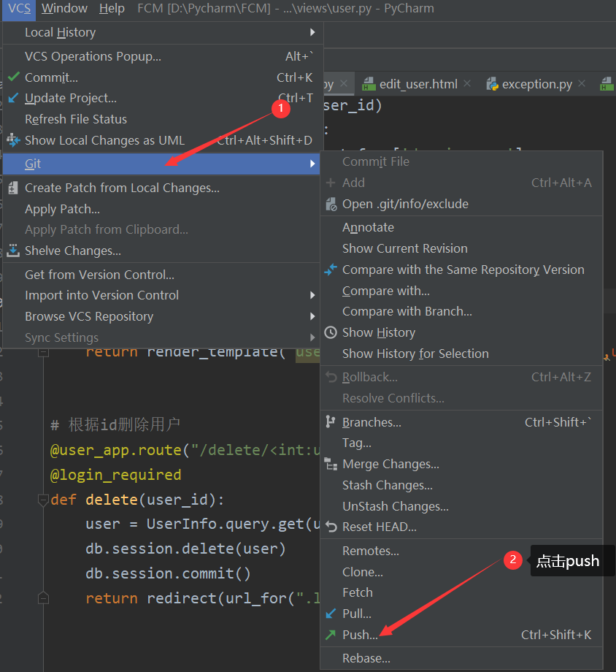
Task: Select Annotate
Action: (461, 227)
